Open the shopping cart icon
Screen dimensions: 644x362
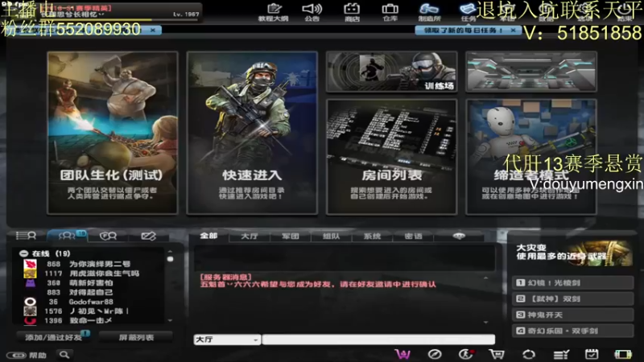(497, 354)
